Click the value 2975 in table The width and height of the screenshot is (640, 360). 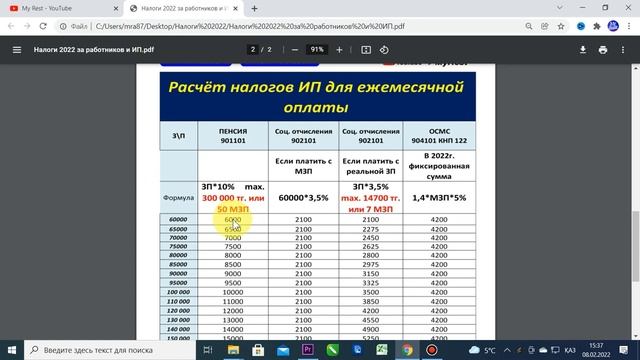(x=371, y=264)
